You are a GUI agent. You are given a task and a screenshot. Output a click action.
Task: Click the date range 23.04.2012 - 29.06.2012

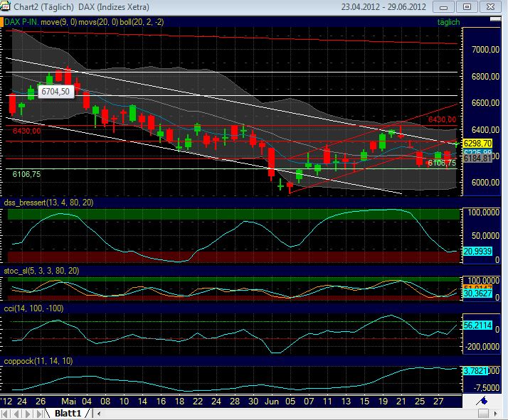click(x=383, y=7)
